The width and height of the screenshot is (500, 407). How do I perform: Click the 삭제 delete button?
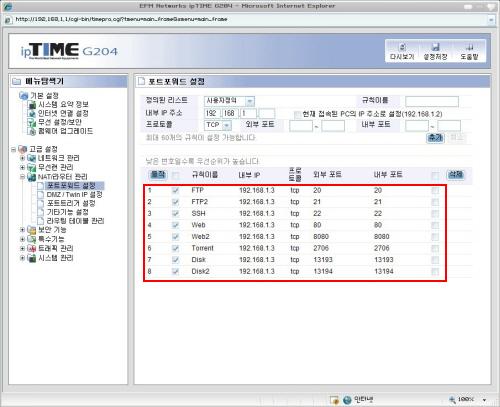[x=455, y=174]
